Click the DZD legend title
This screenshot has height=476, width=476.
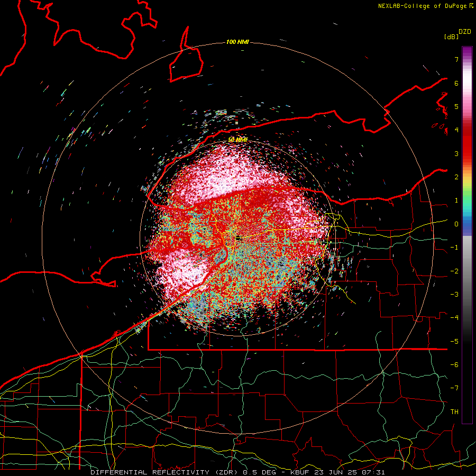465,32
